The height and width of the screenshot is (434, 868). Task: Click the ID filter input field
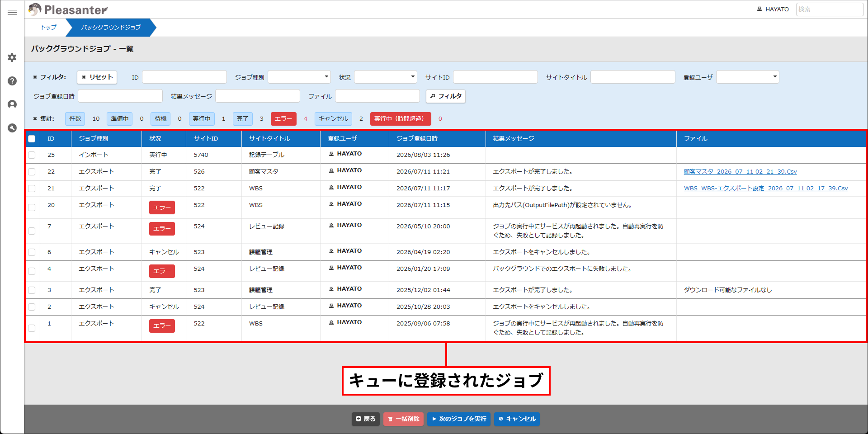coord(184,77)
